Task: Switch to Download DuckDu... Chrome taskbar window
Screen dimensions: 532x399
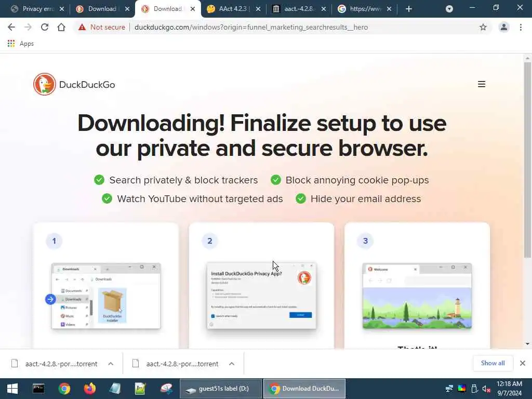Action: coord(304,389)
